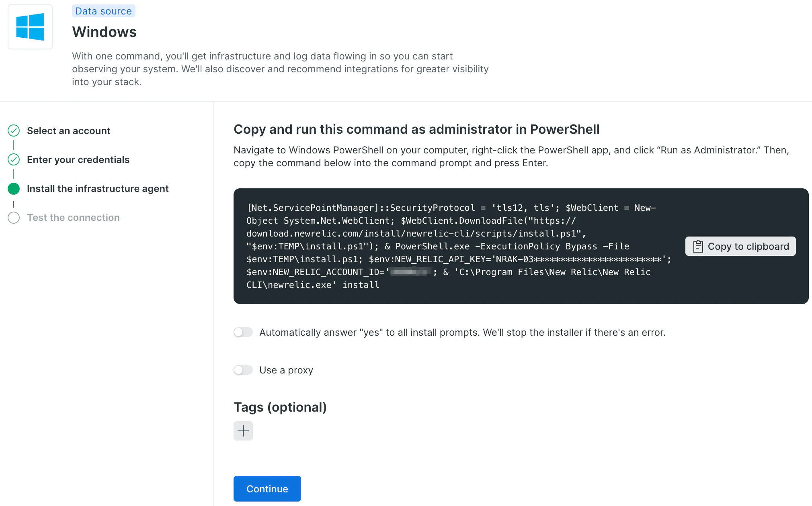The image size is (812, 506).
Task: Go to Enter your credentials step
Action: click(78, 159)
